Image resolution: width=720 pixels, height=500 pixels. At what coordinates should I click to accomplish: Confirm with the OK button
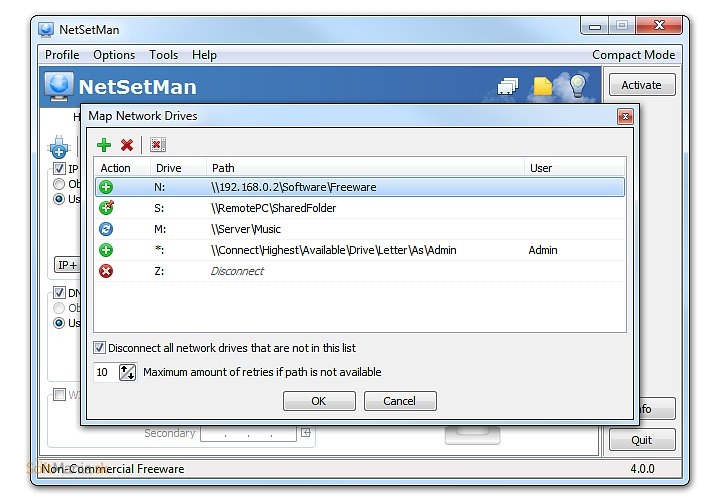click(x=319, y=401)
